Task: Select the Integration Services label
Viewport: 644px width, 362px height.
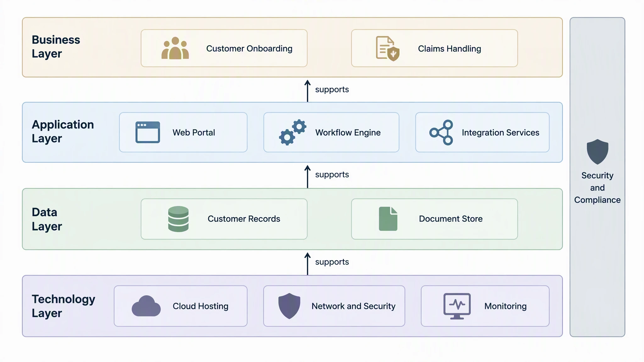Action: coord(501,133)
